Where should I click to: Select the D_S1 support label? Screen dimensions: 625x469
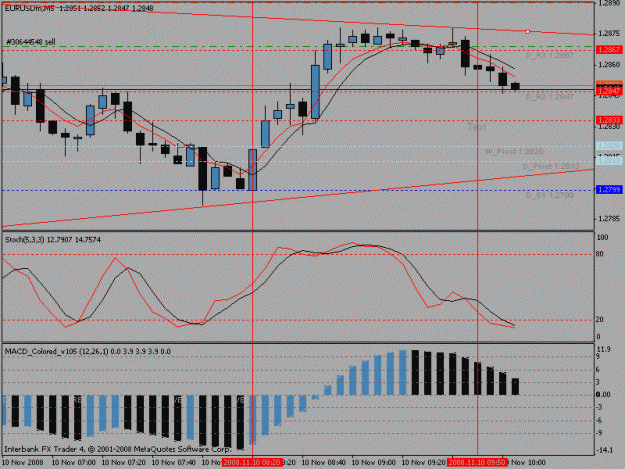549,196
